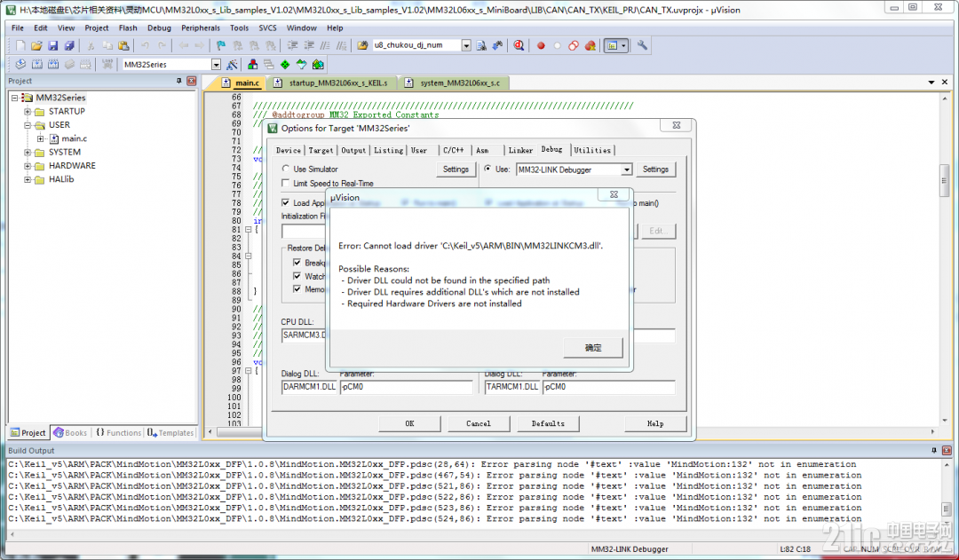This screenshot has width=959, height=560.
Task: Open Manage Project Items icon
Action: [252, 64]
